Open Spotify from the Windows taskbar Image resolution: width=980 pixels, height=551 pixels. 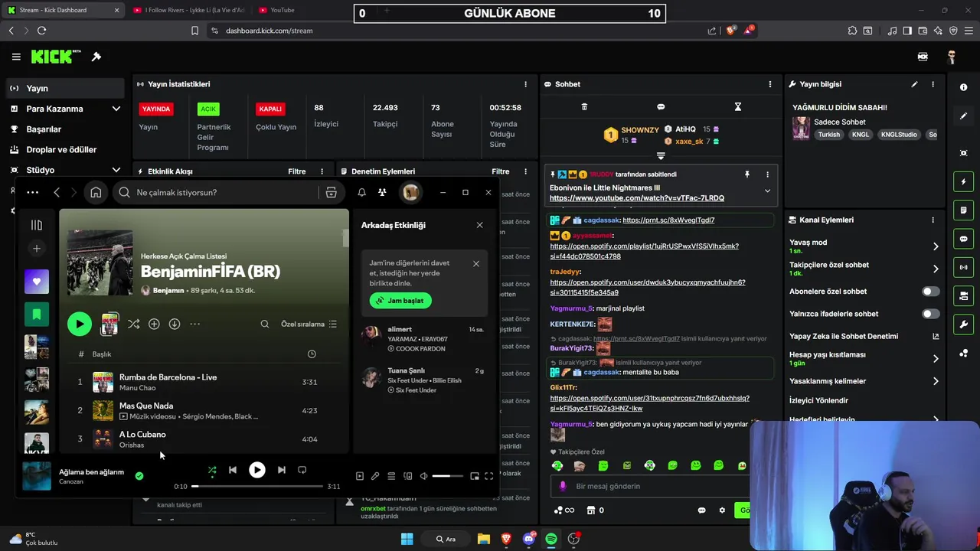551,539
